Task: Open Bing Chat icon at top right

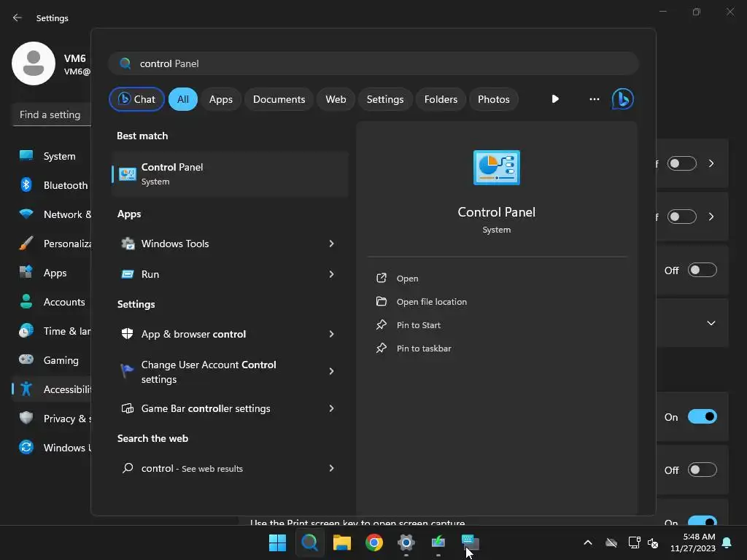Action: coord(623,99)
